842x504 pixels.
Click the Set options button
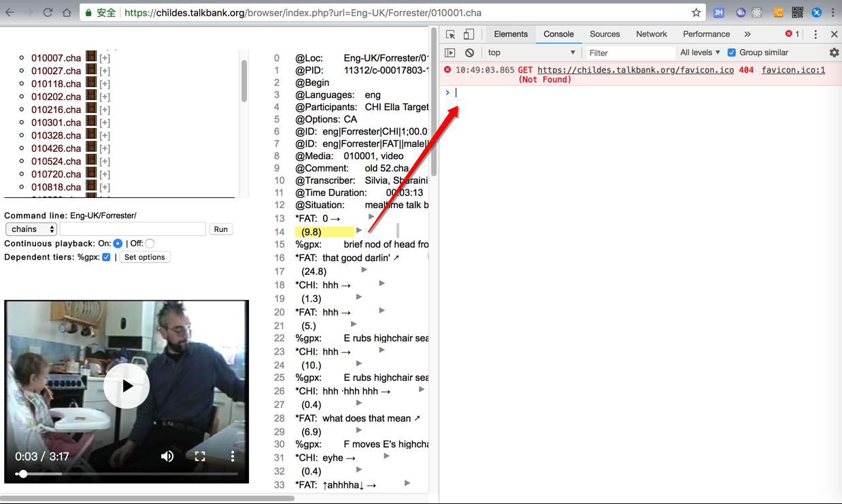click(144, 257)
